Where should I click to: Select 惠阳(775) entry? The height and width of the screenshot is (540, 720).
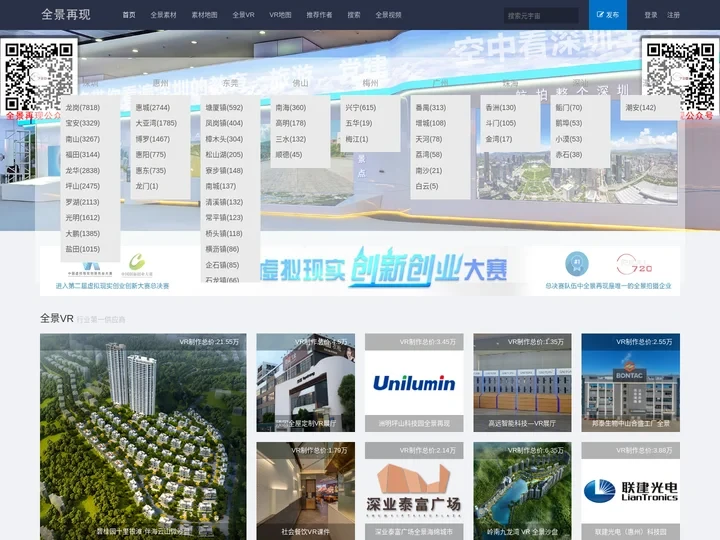[151, 154]
